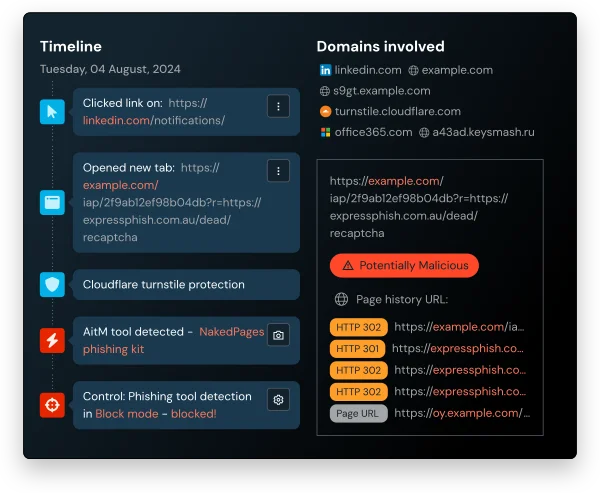Image resolution: width=600 pixels, height=493 pixels.
Task: Click the globe icon beside example.com domain
Action: click(x=413, y=70)
